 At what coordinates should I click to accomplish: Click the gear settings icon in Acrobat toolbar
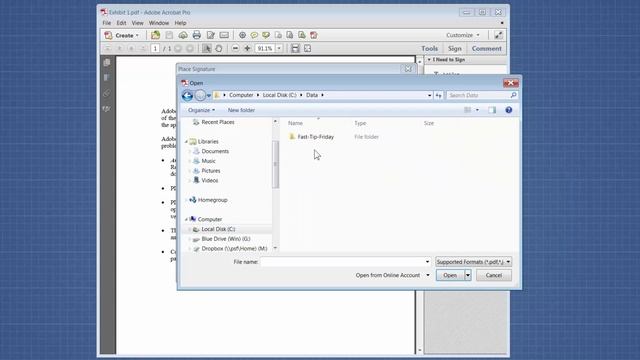[242, 35]
